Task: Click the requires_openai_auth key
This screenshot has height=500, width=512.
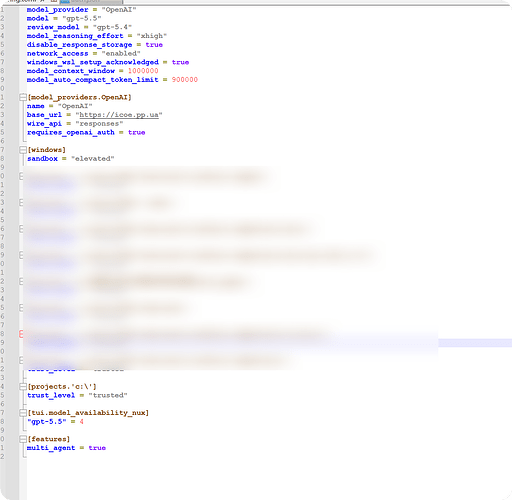Action: (x=71, y=132)
